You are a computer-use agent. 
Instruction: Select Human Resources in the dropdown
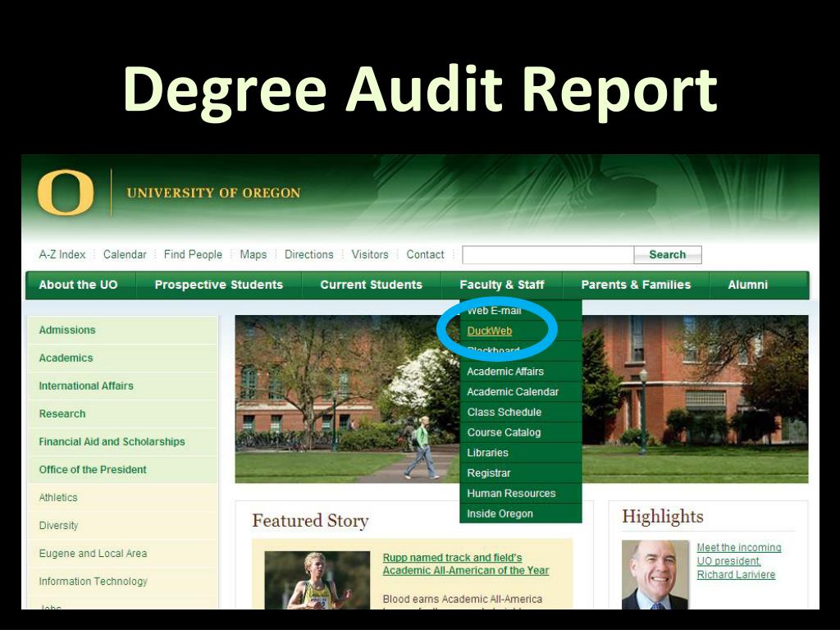521,493
